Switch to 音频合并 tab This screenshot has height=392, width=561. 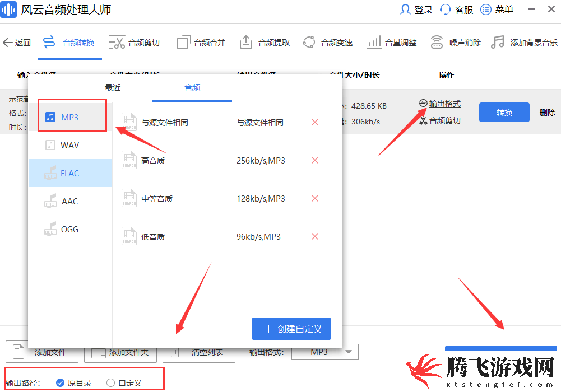[201, 43]
